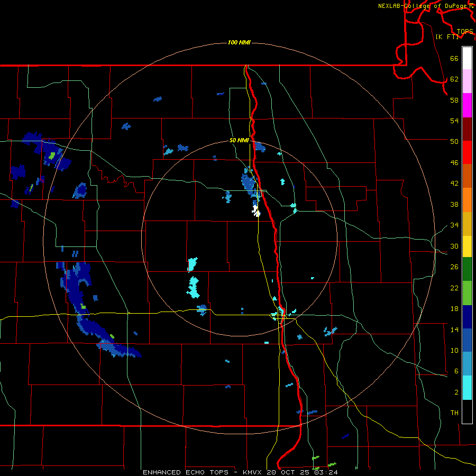The height and width of the screenshot is (476, 476).
Task: Click the "58" legend value
Action: (x=454, y=100)
